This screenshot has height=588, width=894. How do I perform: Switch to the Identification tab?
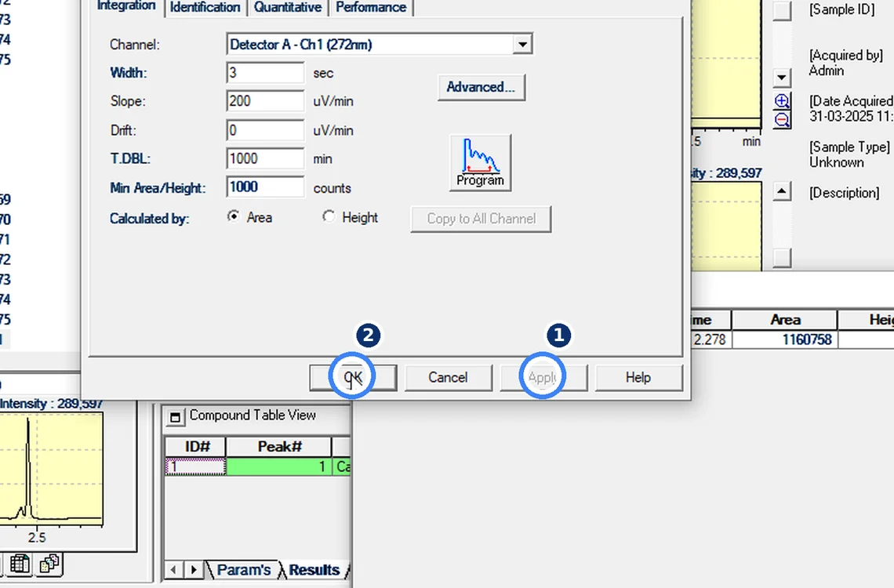coord(205,7)
